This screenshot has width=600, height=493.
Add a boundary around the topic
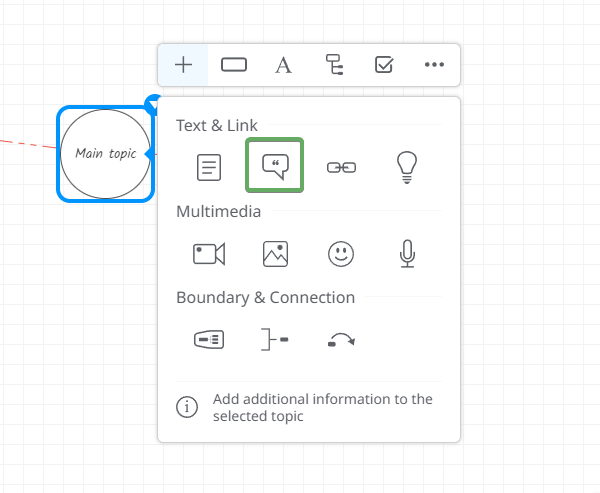coord(209,340)
